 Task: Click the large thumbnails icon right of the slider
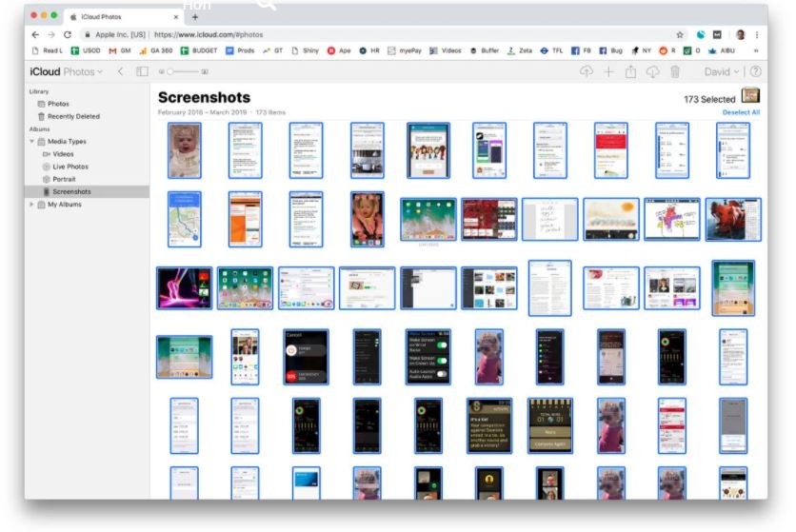coord(205,71)
